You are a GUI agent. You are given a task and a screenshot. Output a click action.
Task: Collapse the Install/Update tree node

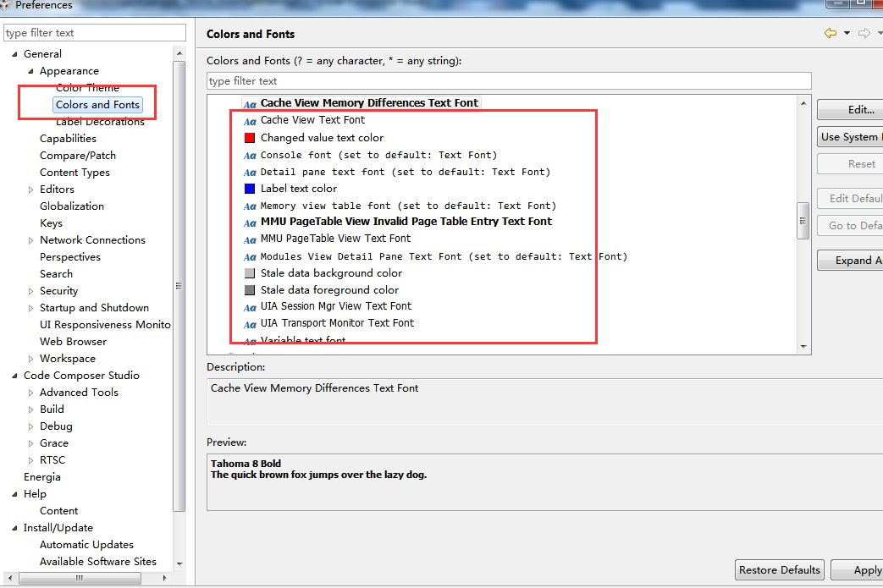14,528
